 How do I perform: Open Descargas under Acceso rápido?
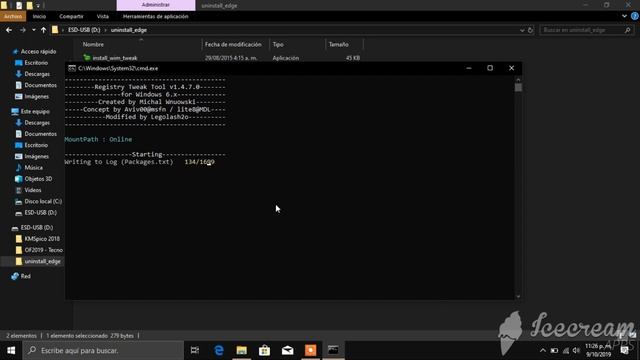click(x=37, y=74)
